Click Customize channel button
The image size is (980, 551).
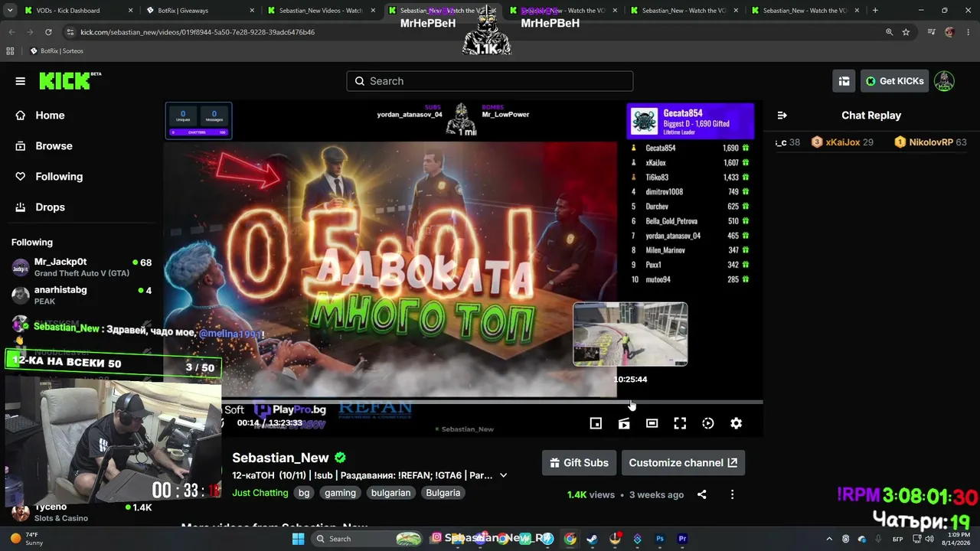pos(683,463)
